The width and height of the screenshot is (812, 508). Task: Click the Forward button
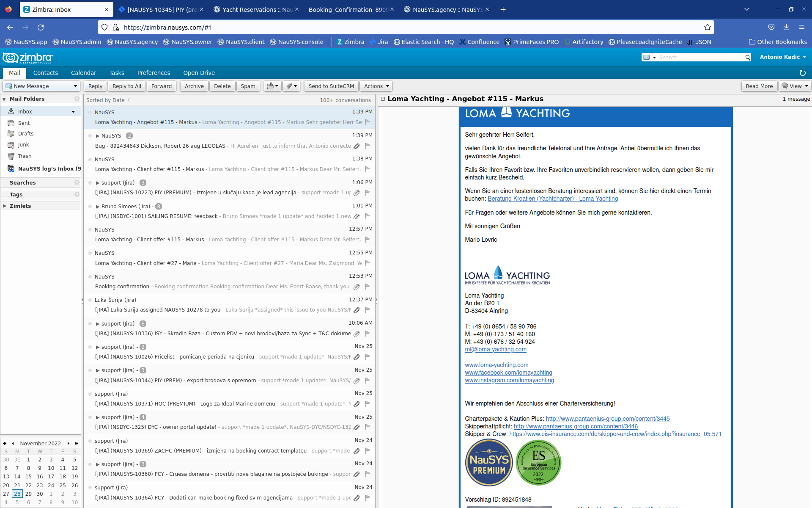point(162,86)
